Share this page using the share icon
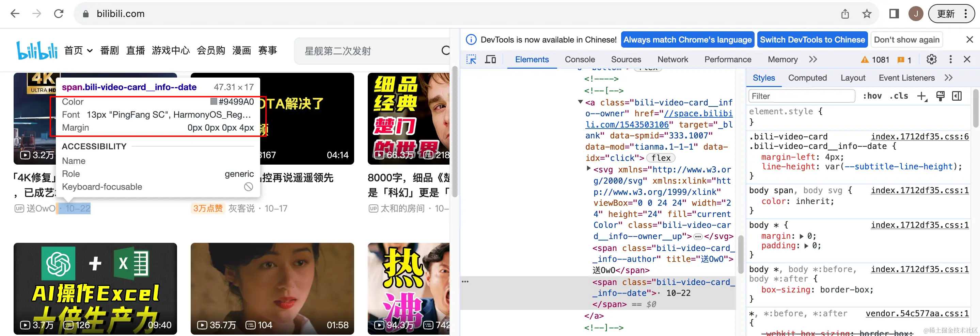This screenshot has height=336, width=980. (845, 14)
